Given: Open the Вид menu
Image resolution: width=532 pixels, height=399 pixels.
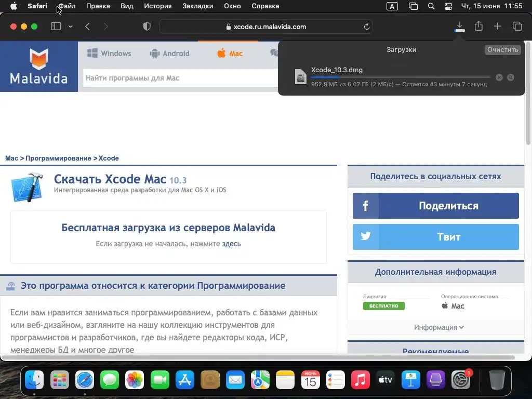Looking at the screenshot, I should coord(127,6).
